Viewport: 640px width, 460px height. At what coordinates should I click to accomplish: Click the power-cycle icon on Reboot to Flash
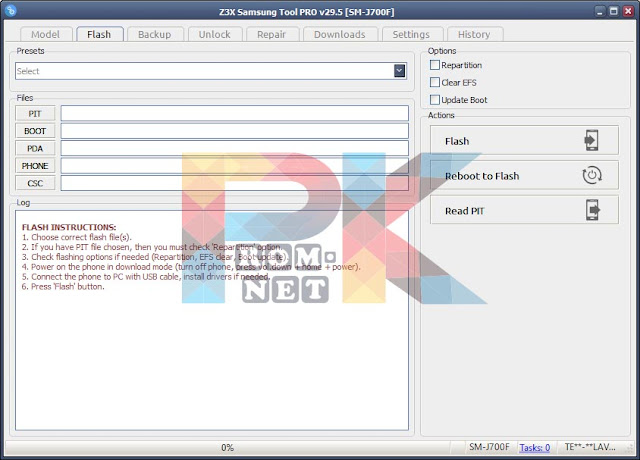(592, 175)
